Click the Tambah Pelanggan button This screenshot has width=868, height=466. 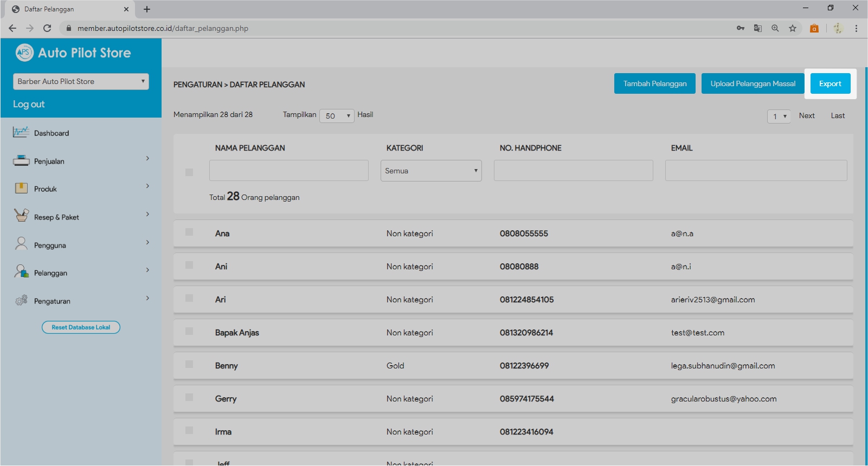[654, 83]
